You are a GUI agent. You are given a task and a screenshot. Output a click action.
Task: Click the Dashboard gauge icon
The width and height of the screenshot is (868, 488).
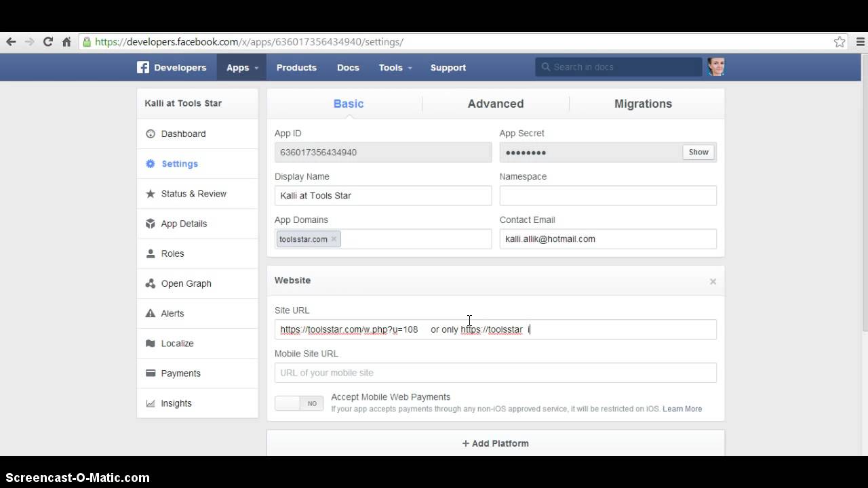tap(151, 134)
